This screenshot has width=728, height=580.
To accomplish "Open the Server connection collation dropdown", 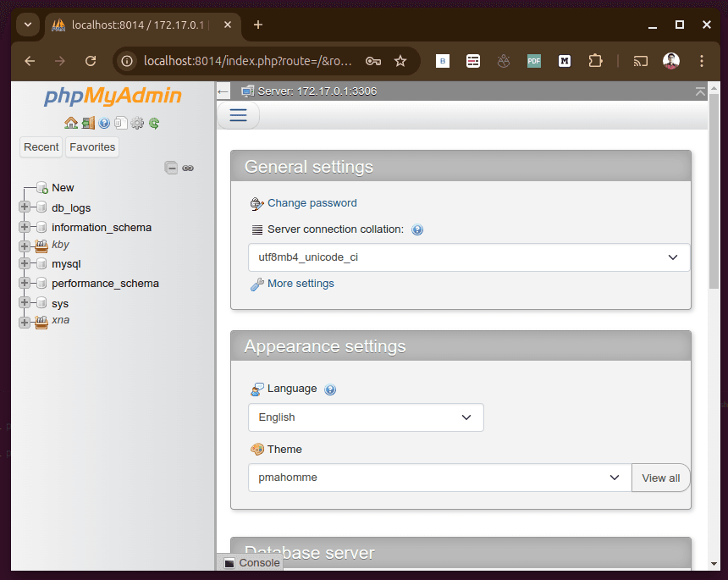I will click(469, 257).
